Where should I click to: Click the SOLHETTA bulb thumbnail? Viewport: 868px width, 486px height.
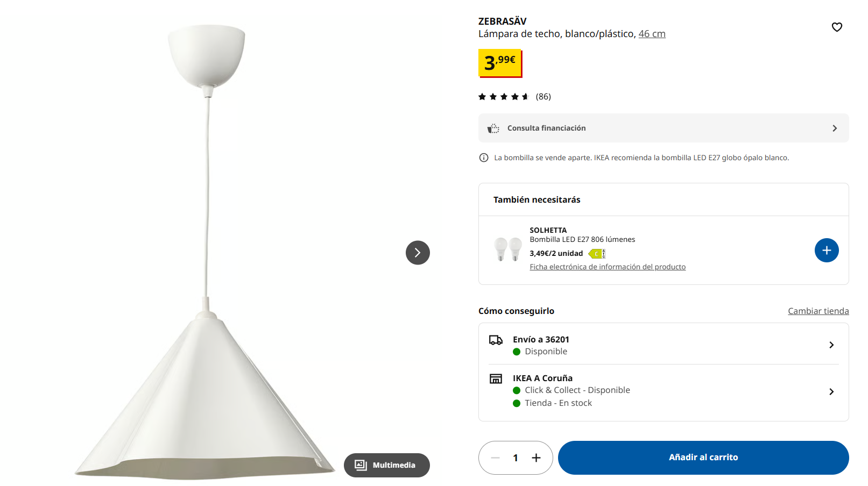tap(508, 249)
